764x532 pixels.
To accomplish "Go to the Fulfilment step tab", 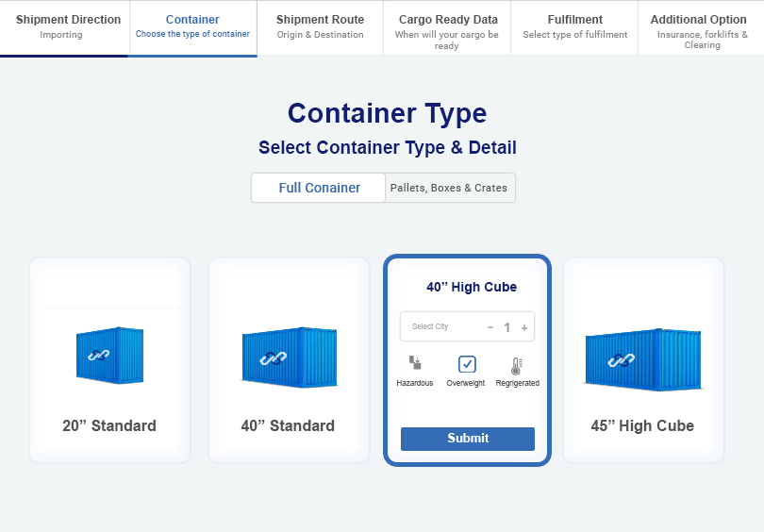I will coord(574,27).
